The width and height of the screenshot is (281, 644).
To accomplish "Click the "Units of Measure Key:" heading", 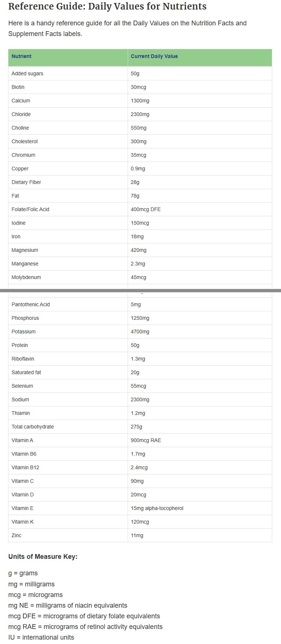I will pos(43,556).
